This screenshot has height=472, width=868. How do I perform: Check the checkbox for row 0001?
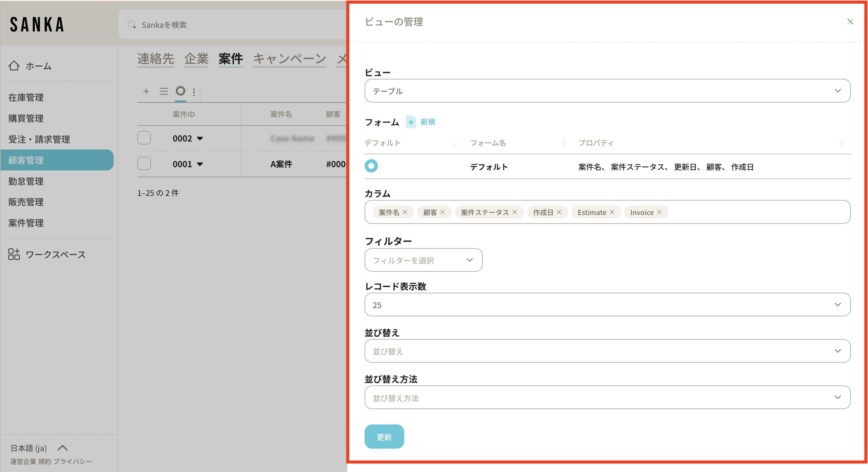click(x=144, y=164)
